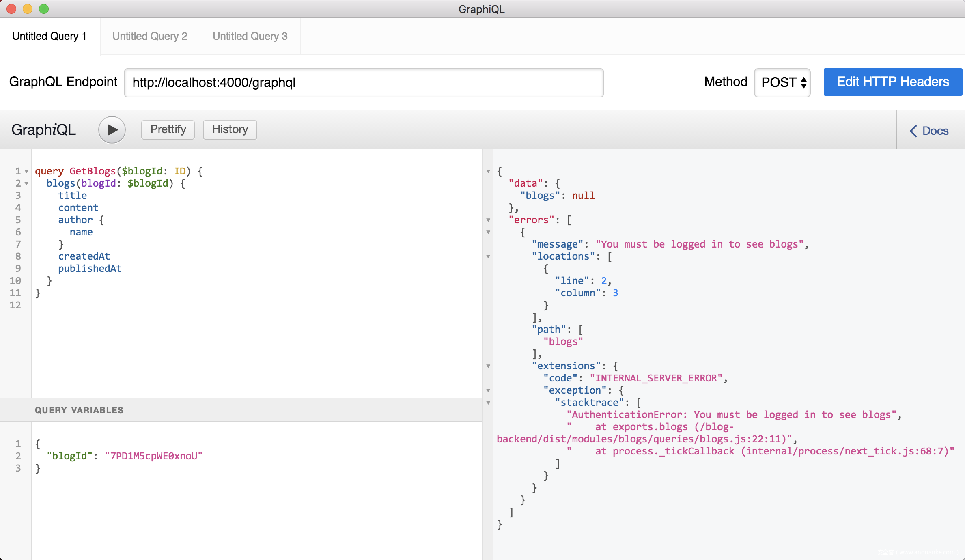The width and height of the screenshot is (965, 560).
Task: Select the Untitled Query 1 tab
Action: click(50, 36)
